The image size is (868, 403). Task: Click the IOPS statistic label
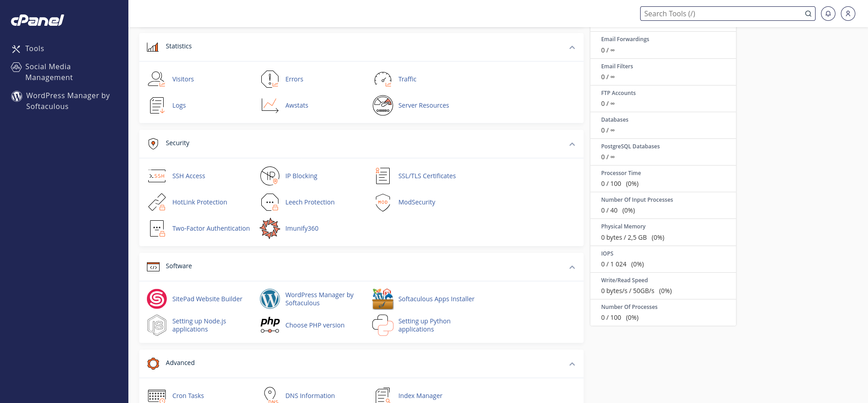[x=607, y=254]
